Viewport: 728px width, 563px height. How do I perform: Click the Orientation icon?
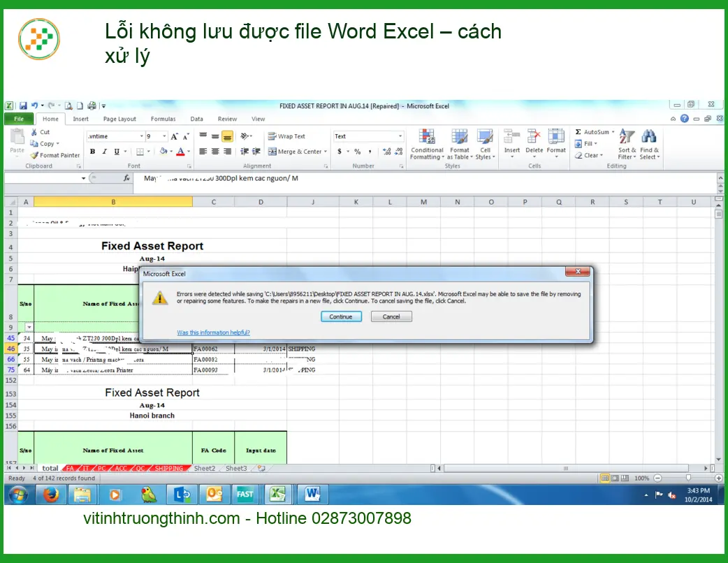(x=245, y=136)
